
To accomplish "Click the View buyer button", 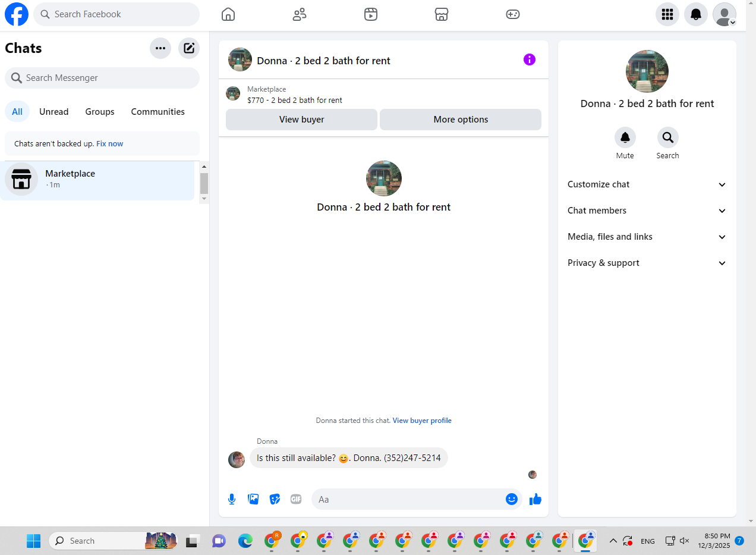I will coord(301,119).
